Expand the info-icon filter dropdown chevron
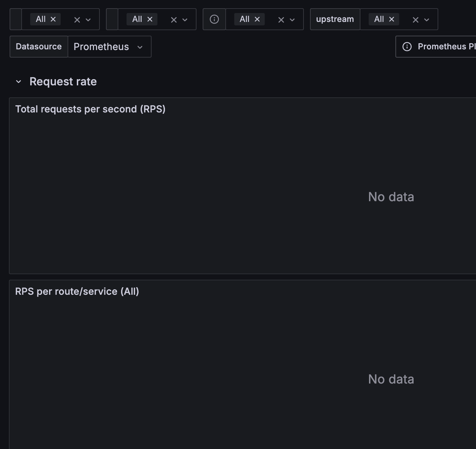The width and height of the screenshot is (476, 449). pos(292,20)
